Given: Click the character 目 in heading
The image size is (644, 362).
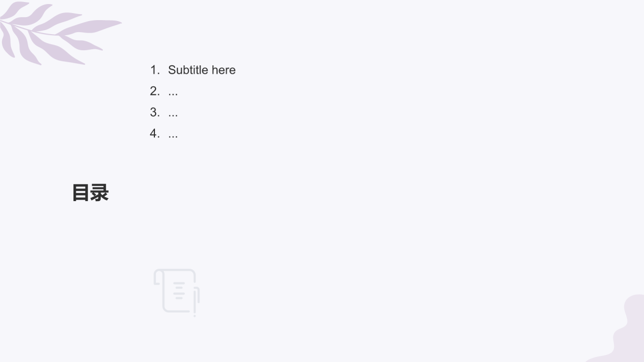Looking at the screenshot, I should (80, 193).
